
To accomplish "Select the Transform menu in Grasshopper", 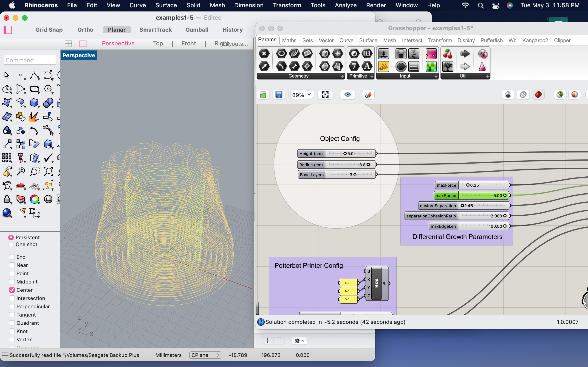I will coord(439,40).
